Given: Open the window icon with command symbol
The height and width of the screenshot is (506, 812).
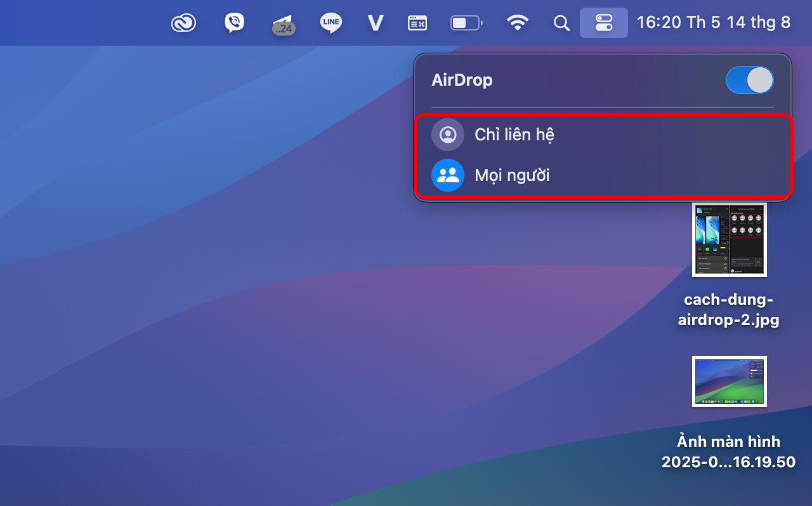Looking at the screenshot, I should (x=417, y=23).
